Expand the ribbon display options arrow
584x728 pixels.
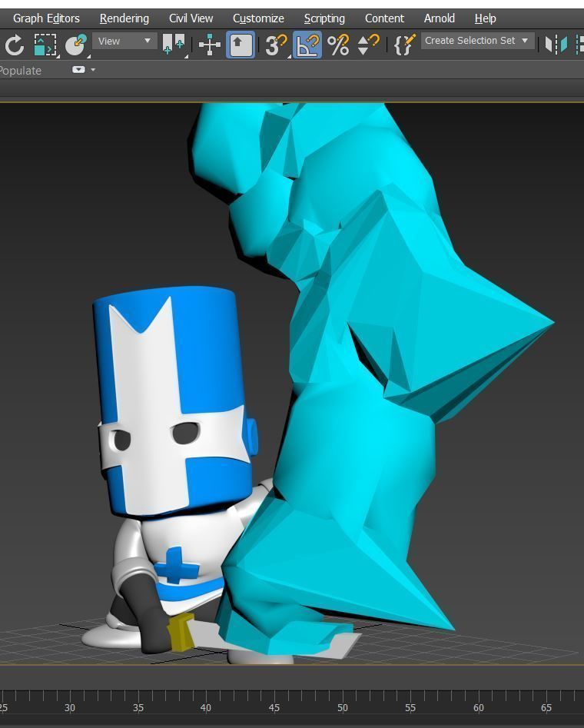93,70
